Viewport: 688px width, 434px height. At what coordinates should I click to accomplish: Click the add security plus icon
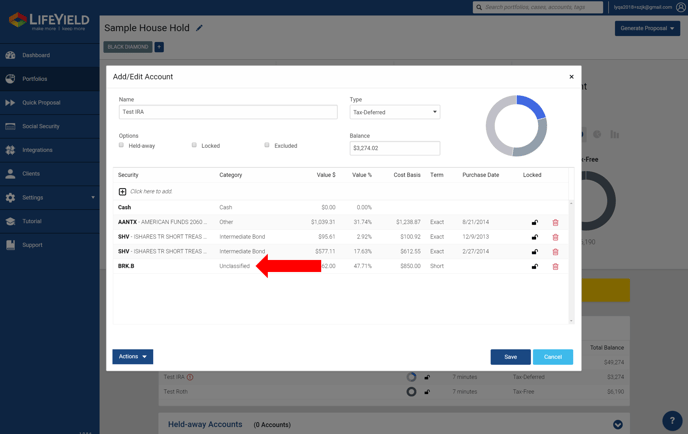pyautogui.click(x=122, y=192)
